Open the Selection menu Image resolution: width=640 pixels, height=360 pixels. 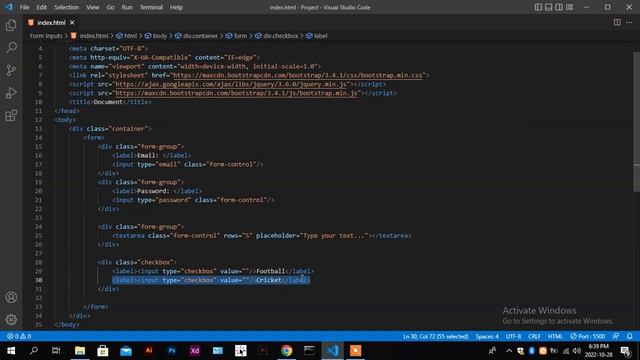(67, 7)
